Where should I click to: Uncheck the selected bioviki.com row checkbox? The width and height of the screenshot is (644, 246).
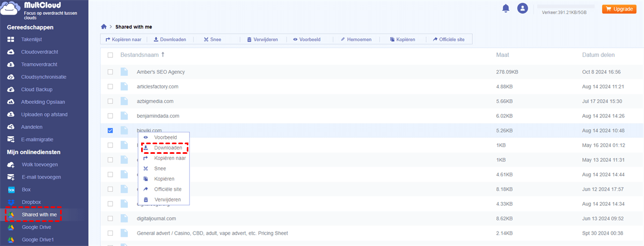(110, 130)
